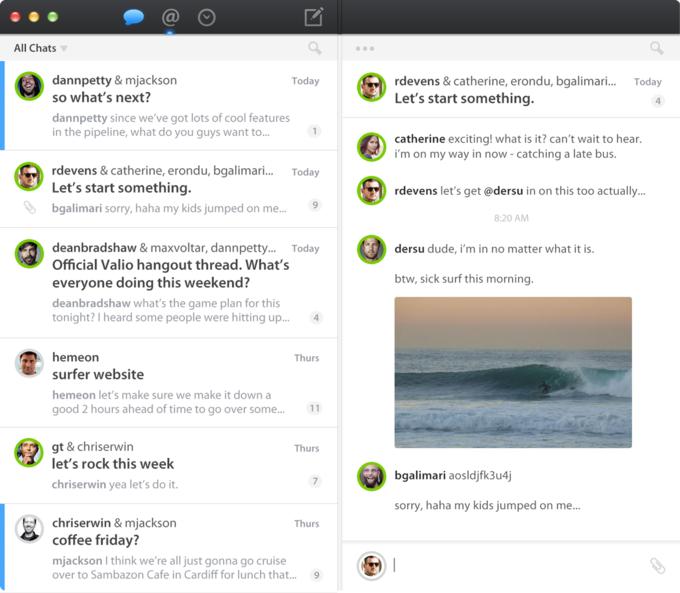Click catherine's avatar in the conversation

click(x=371, y=147)
